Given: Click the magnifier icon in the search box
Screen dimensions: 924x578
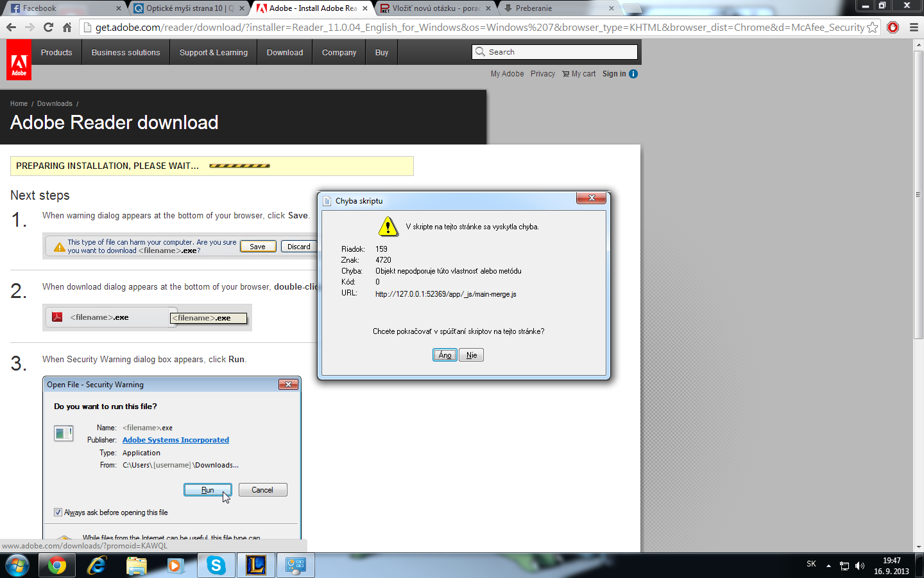Looking at the screenshot, I should point(480,52).
